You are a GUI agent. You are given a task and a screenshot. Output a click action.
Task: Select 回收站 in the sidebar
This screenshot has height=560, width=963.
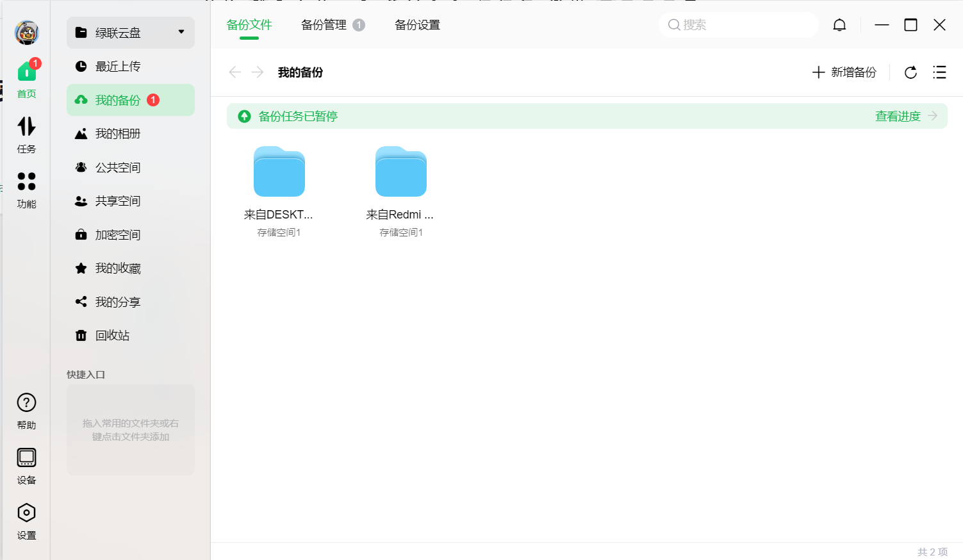click(131, 335)
